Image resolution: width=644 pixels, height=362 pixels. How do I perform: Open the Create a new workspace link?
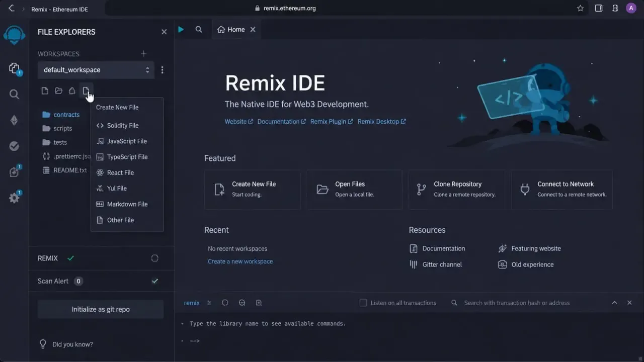(240, 261)
